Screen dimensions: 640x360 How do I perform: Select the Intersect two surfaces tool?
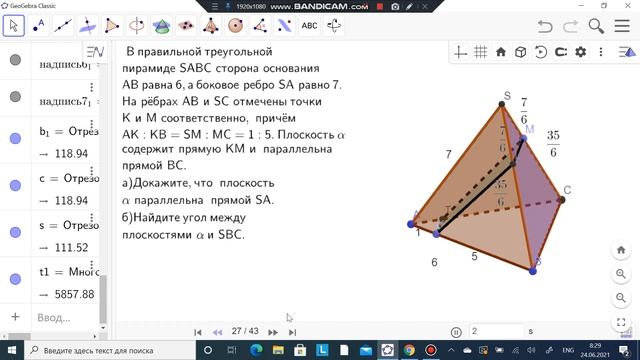click(161, 26)
